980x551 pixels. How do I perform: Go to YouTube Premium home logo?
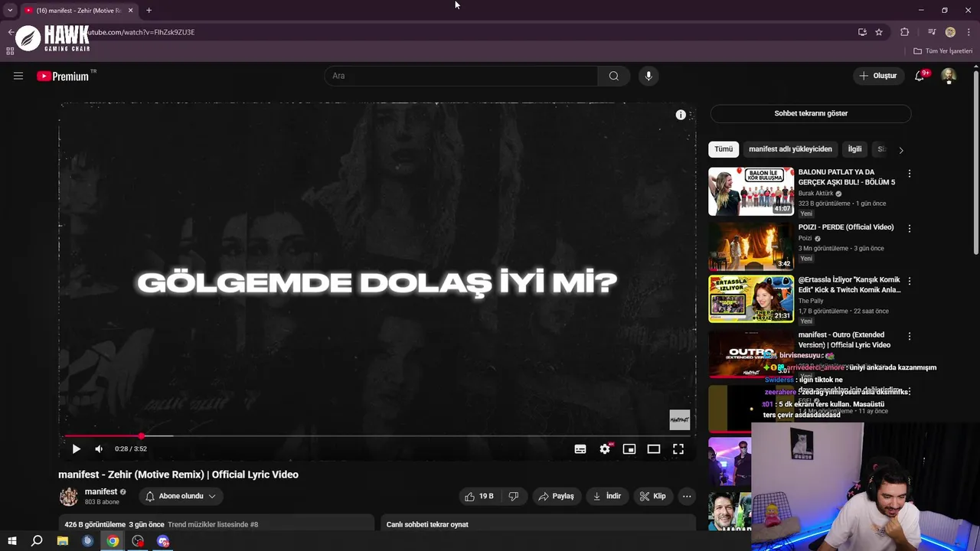(x=63, y=76)
